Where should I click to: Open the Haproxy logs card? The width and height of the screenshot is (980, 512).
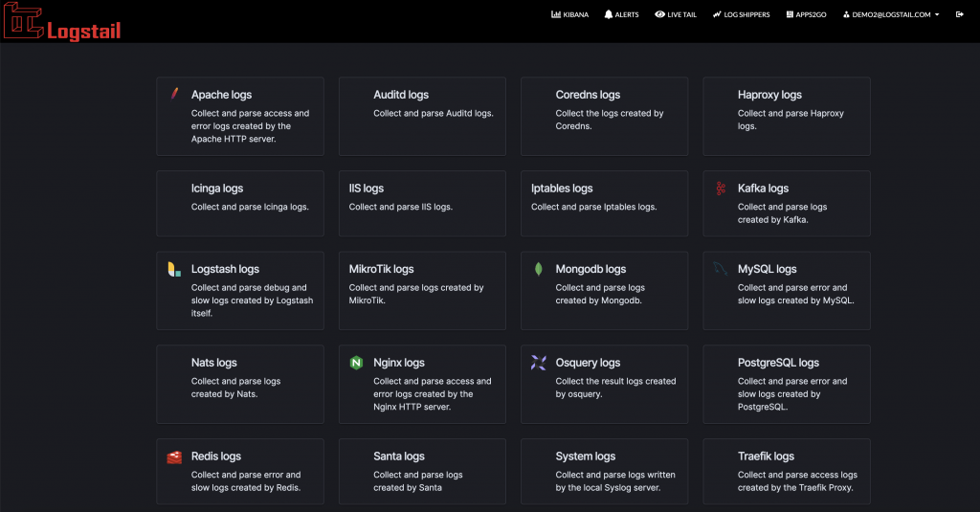pyautogui.click(x=787, y=116)
